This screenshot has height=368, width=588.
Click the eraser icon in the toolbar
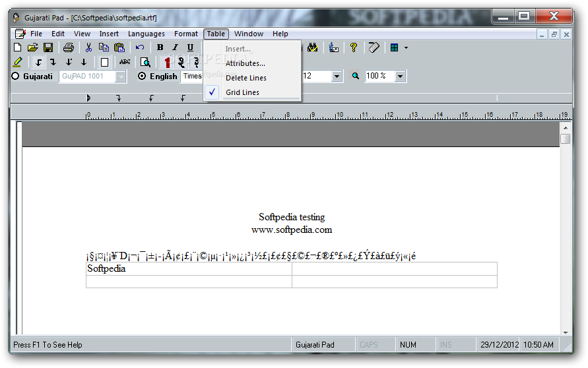[x=374, y=47]
